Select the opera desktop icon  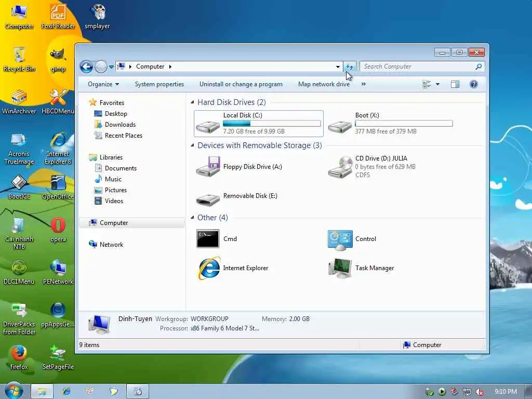pos(58,230)
